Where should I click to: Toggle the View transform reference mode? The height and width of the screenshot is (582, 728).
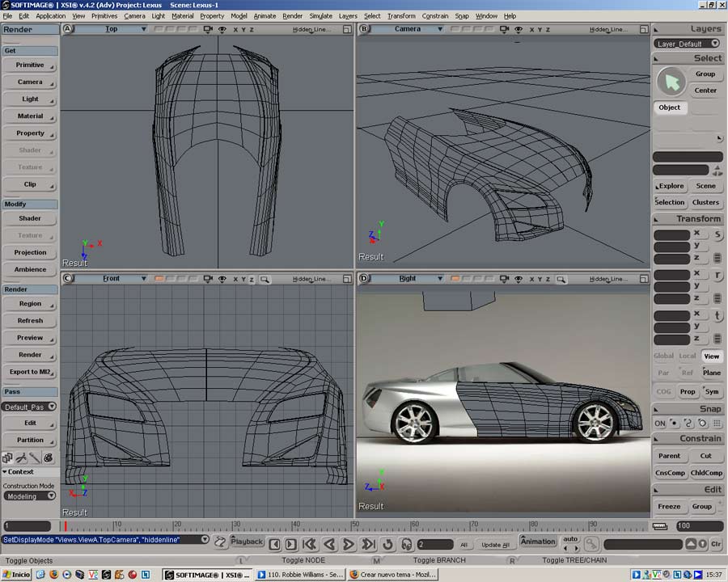[711, 356]
